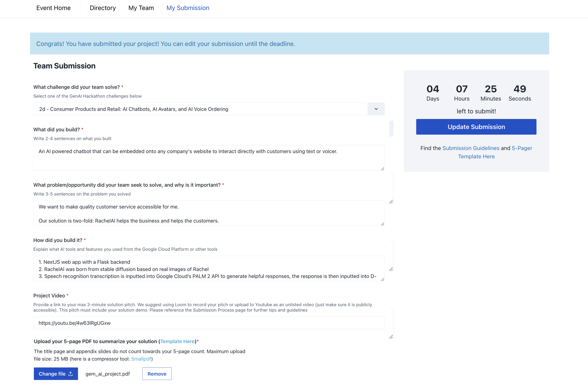
Task: Open the Submission Guidelines link
Action: pos(470,148)
